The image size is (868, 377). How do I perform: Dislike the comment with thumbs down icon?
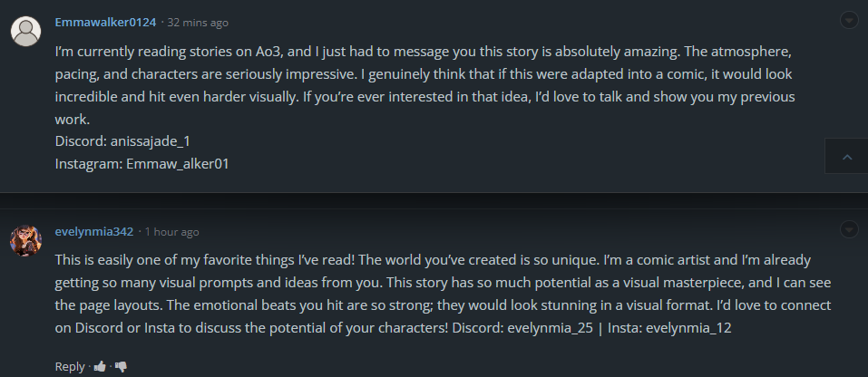pos(121,366)
